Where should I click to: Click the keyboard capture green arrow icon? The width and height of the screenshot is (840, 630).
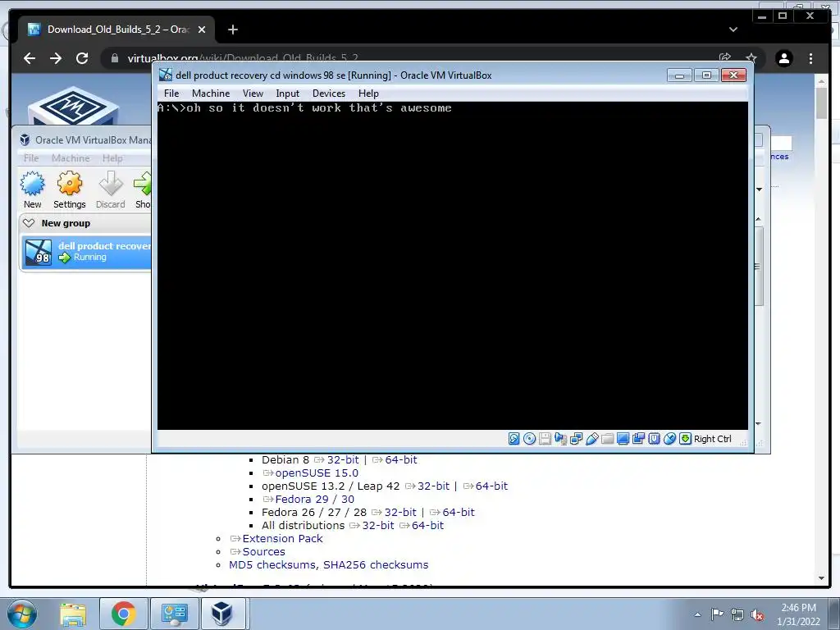685,439
